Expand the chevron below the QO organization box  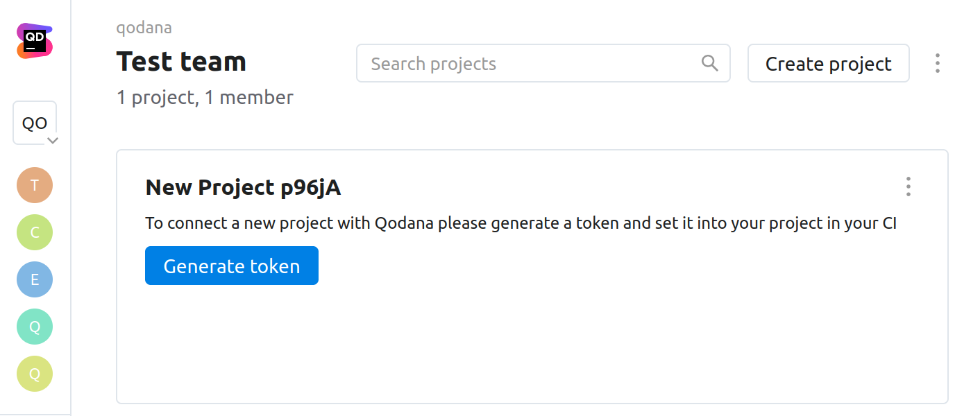tap(52, 140)
